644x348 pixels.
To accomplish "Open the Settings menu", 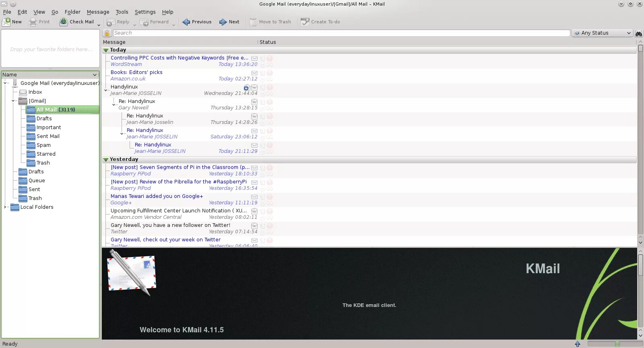I will click(x=145, y=12).
